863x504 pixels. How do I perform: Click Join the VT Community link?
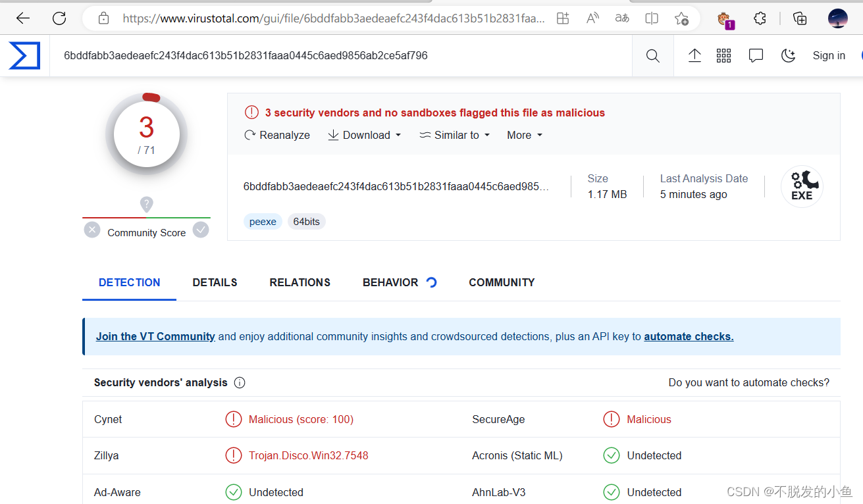(x=155, y=336)
